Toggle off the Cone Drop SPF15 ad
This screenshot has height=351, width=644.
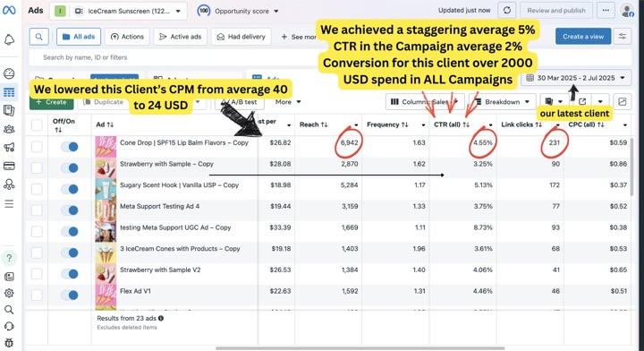(70, 147)
